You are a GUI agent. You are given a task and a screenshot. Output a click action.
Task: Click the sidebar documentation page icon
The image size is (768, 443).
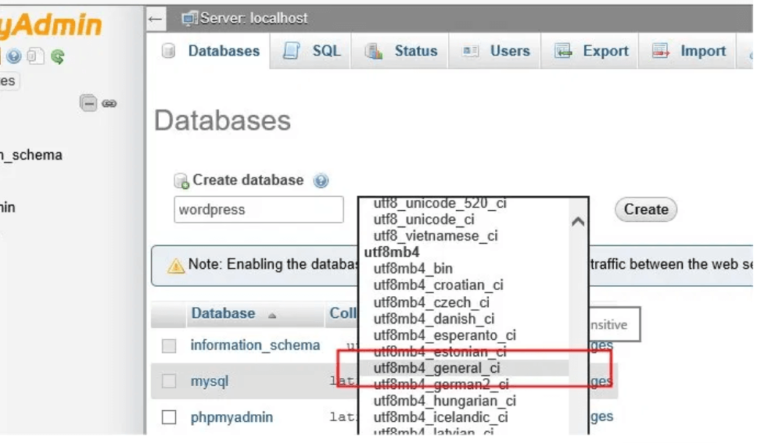(x=36, y=57)
